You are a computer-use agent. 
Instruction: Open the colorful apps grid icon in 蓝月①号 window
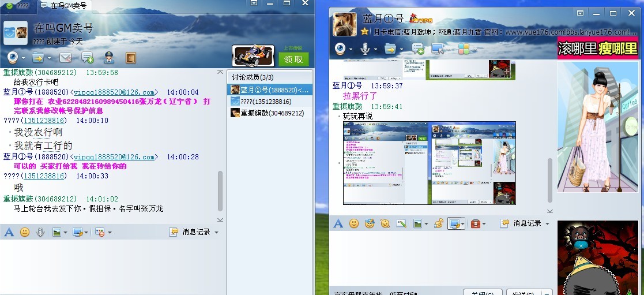click(x=464, y=49)
